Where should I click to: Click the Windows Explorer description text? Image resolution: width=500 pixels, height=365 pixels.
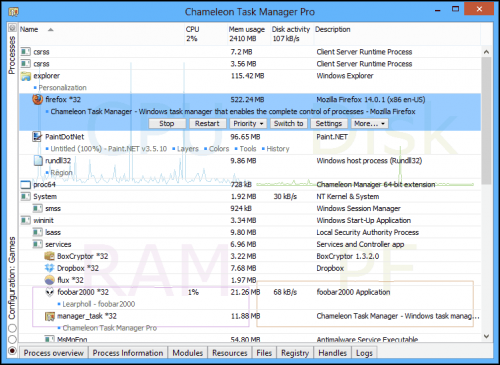[x=345, y=76]
